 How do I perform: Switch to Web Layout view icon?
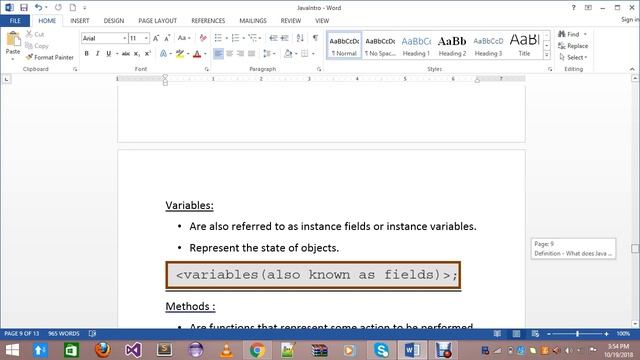pos(535,334)
